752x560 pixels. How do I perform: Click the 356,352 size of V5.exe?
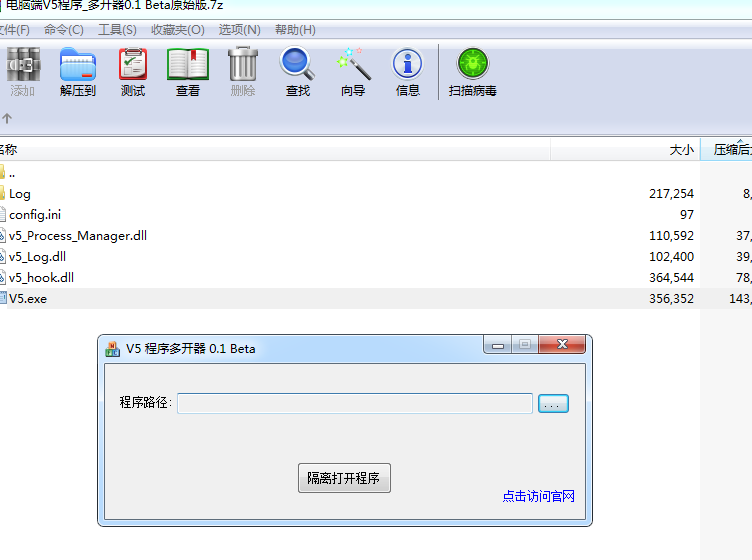(671, 299)
